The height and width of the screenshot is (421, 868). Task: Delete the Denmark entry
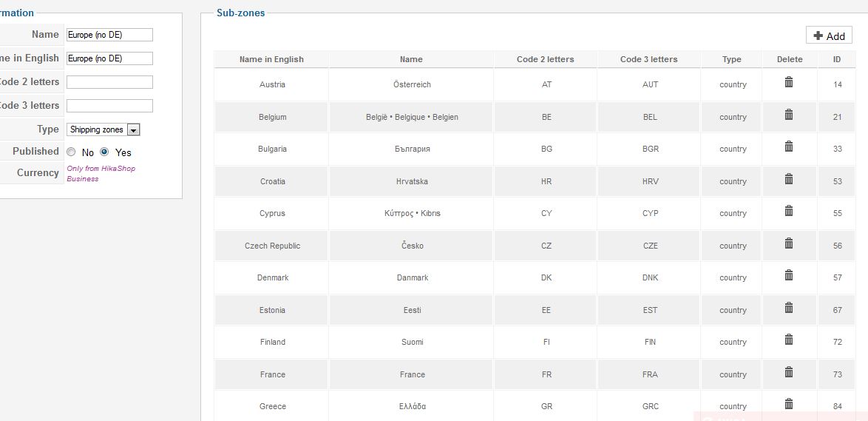(x=789, y=275)
